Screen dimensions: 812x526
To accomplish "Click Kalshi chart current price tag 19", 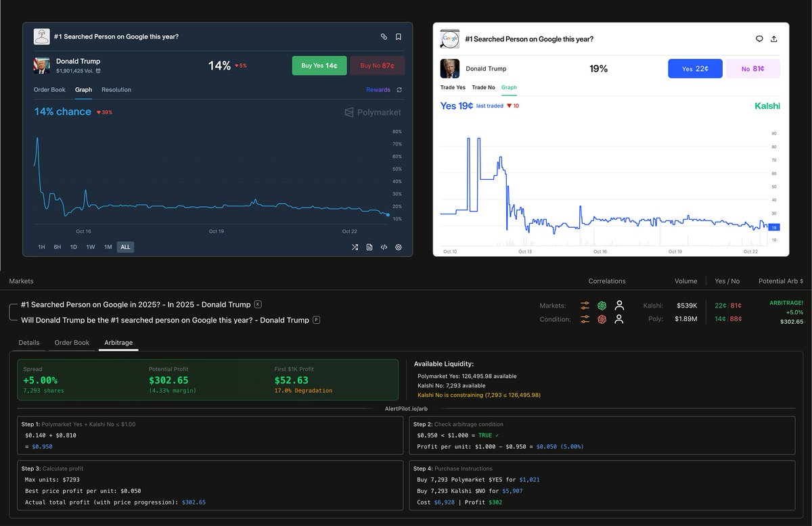I will click(773, 227).
